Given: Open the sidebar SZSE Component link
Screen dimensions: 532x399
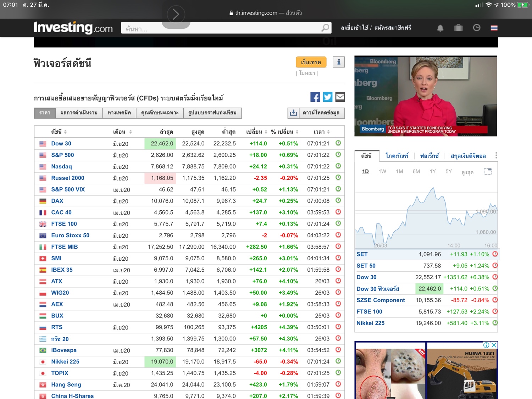Looking at the screenshot, I should (381, 300).
